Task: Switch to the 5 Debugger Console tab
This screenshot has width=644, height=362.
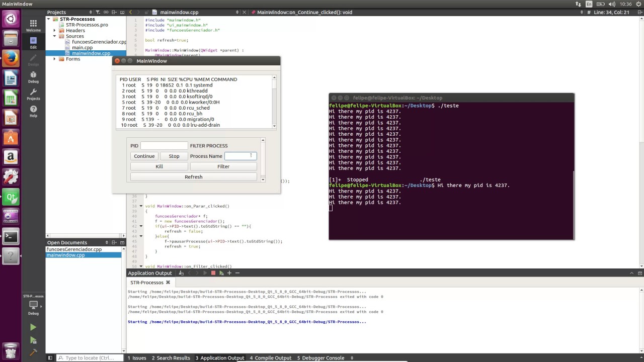Action: [x=320, y=358]
